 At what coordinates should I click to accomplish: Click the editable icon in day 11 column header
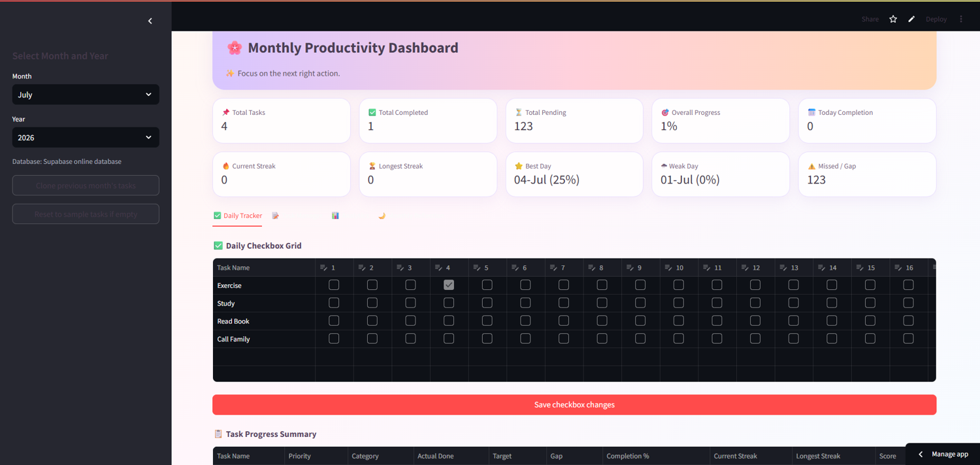pyautogui.click(x=707, y=268)
